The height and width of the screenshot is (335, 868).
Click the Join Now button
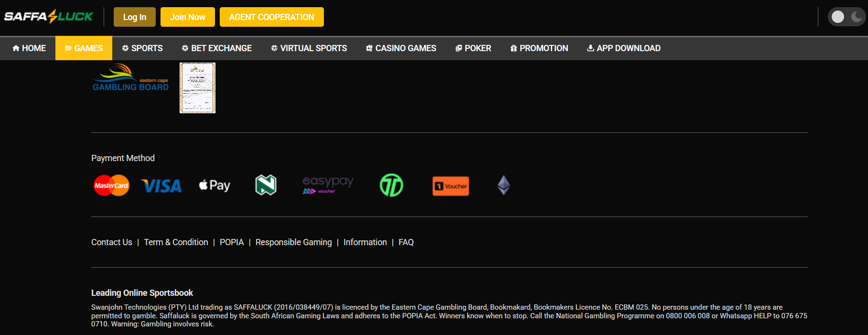187,17
